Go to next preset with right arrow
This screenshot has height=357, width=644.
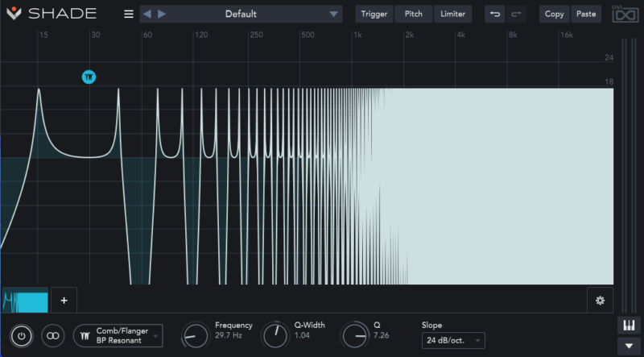pos(162,14)
